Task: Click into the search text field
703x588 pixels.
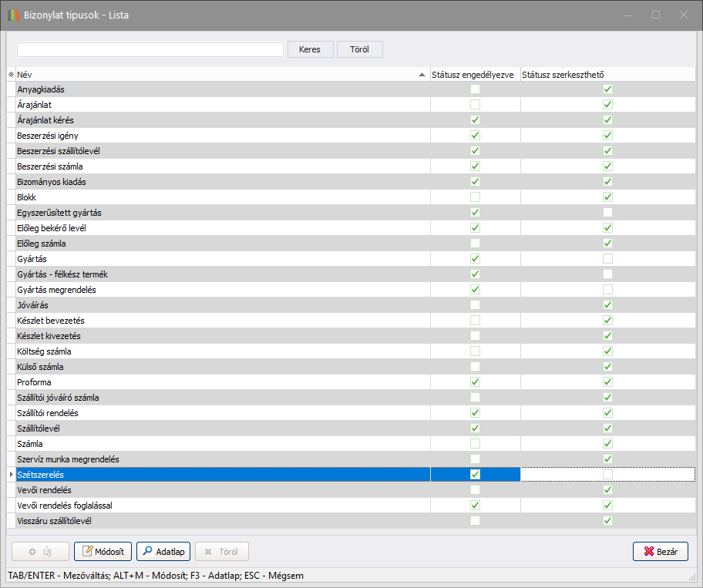Action: point(150,49)
